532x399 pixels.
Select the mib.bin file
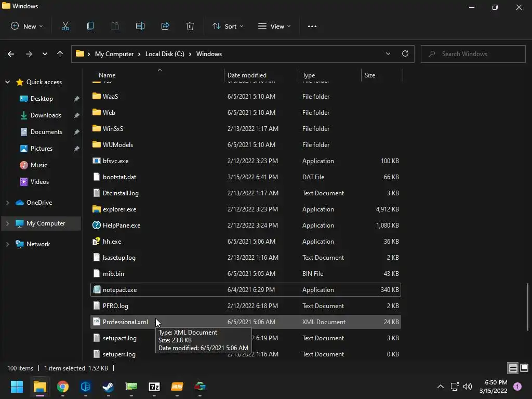click(x=246, y=273)
